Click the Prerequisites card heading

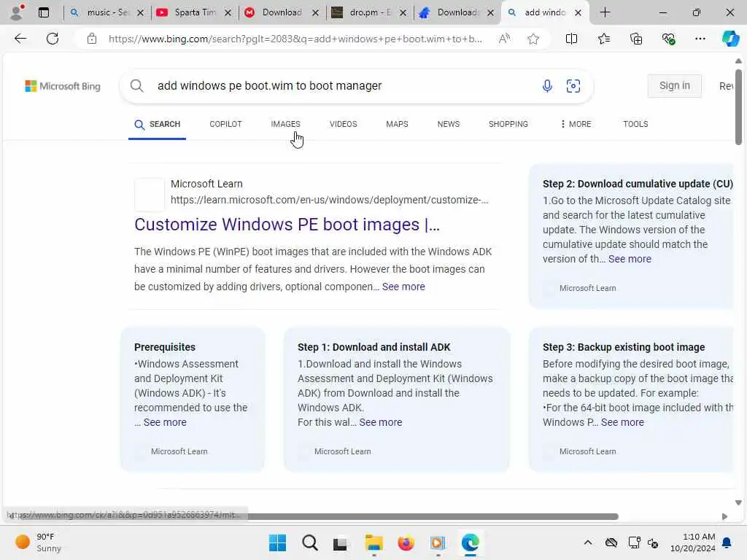click(164, 347)
